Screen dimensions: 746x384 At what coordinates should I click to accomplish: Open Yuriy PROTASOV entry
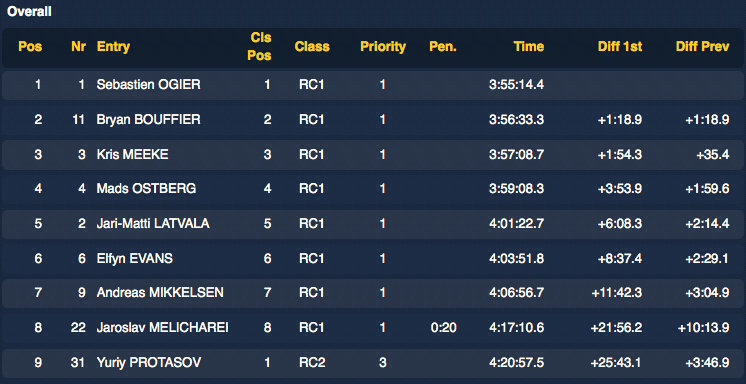[148, 363]
